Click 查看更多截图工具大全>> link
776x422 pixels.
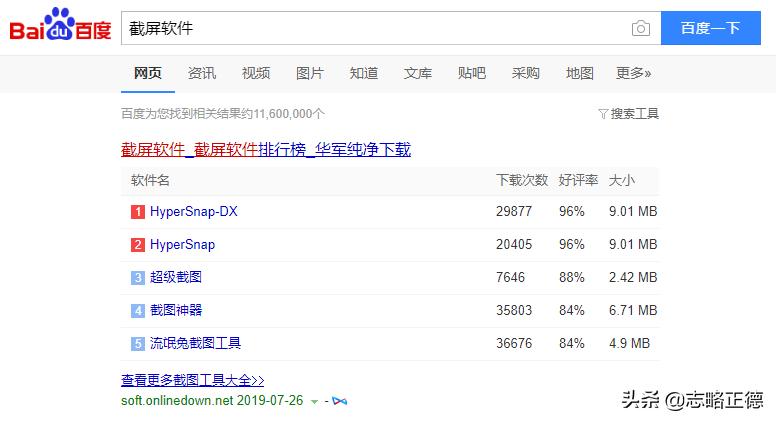193,380
